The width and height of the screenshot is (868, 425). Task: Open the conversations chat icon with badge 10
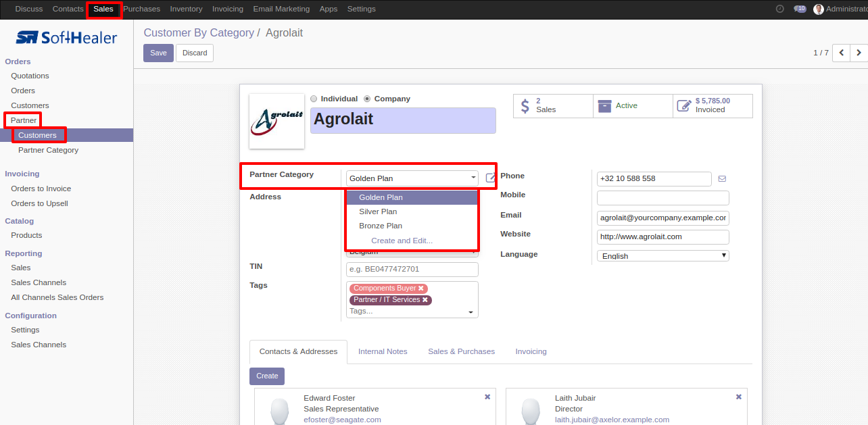[800, 9]
